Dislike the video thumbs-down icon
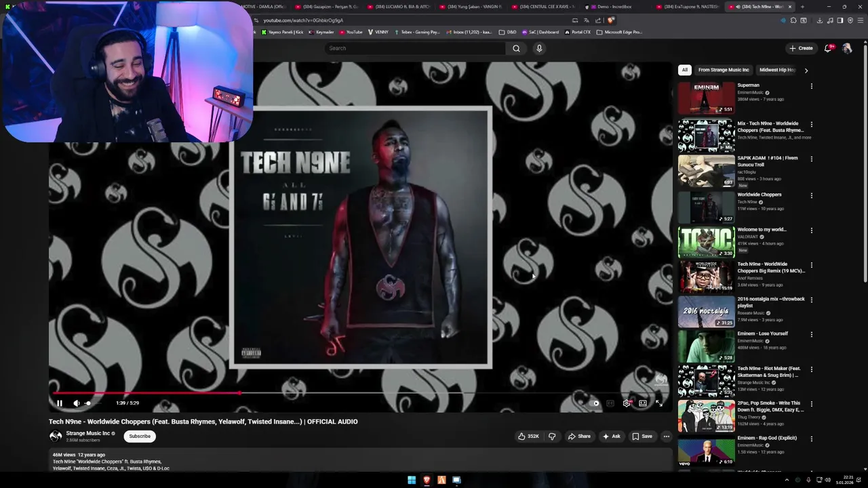868x488 pixels. click(x=552, y=436)
